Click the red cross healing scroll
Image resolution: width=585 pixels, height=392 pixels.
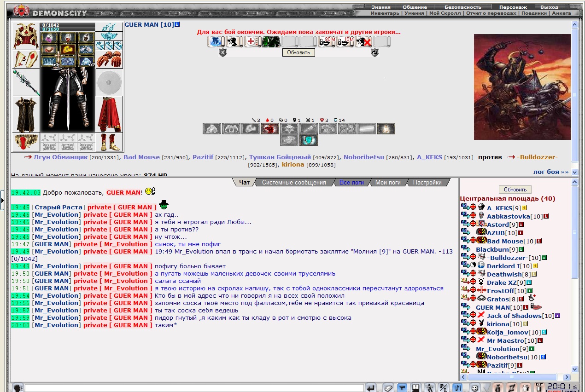point(252,42)
